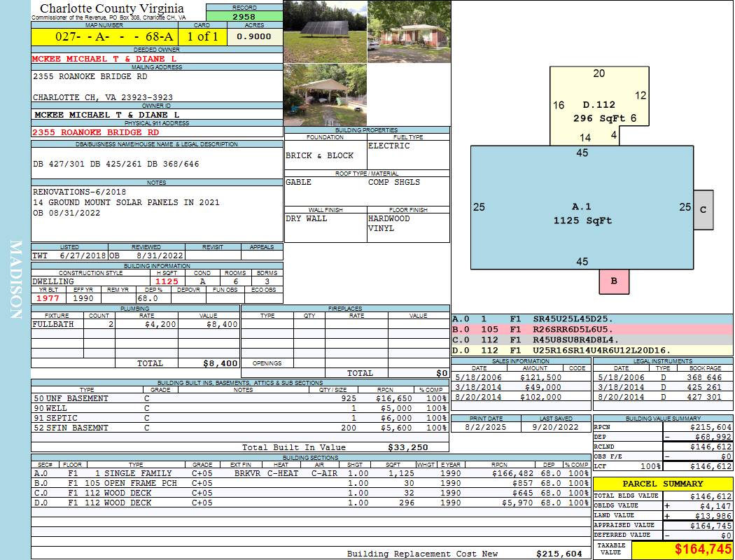The image size is (735, 560).
Task: Click the green record number 2958 field
Action: [244, 16]
